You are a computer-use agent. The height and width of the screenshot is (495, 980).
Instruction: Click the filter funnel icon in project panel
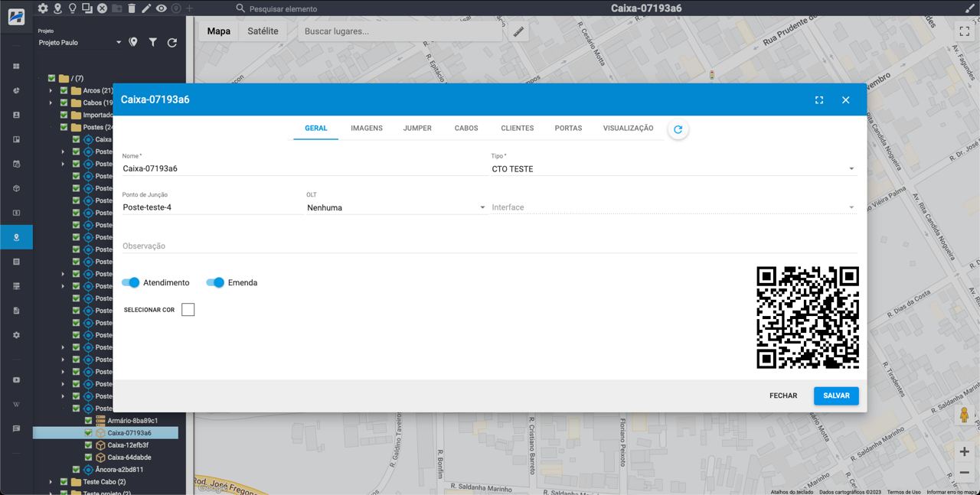(x=152, y=42)
